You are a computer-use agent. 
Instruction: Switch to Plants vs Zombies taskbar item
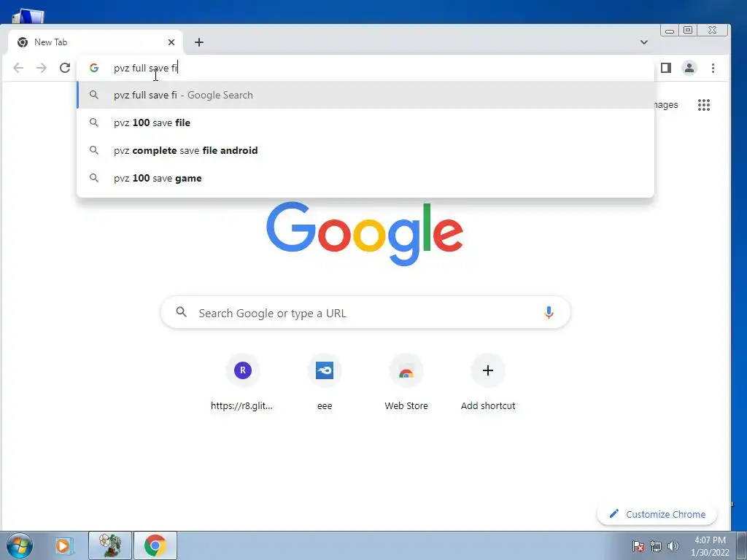click(x=110, y=545)
